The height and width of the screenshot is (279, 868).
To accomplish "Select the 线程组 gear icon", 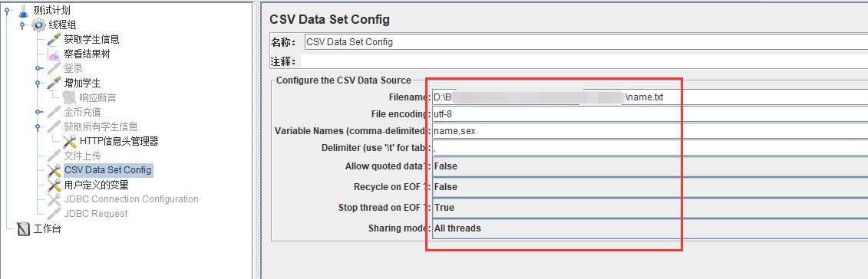I will pos(38,25).
